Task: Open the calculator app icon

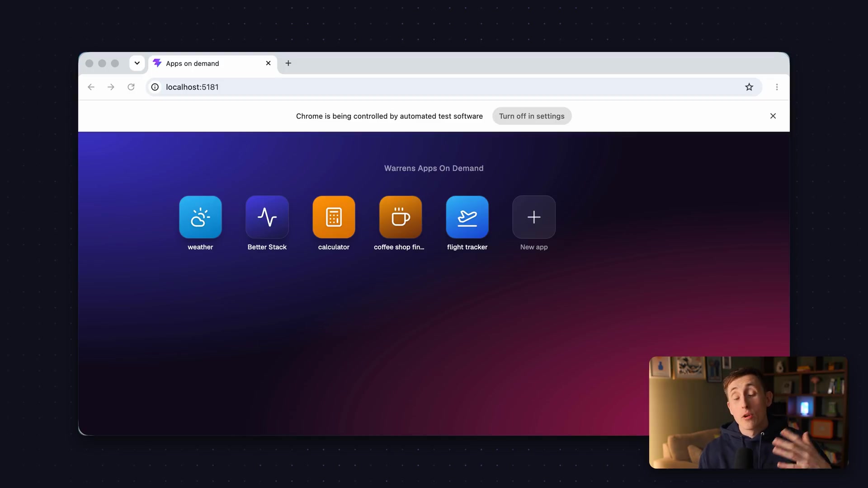Action: [334, 217]
